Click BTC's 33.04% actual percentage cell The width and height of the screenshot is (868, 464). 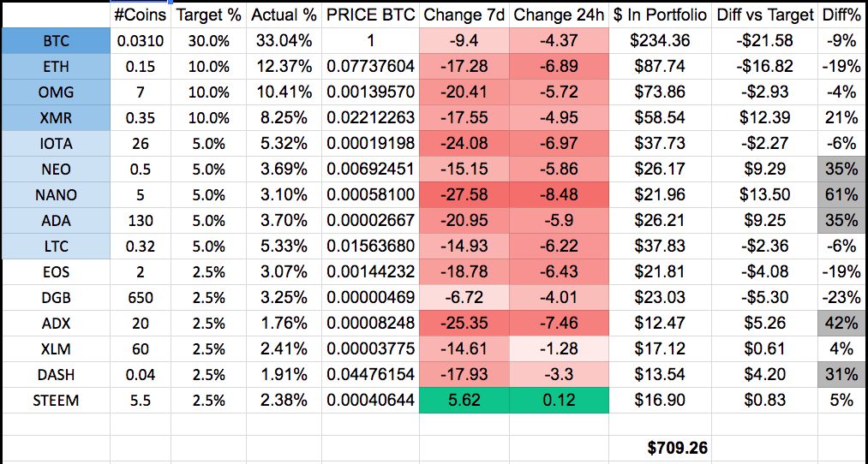[x=284, y=41]
